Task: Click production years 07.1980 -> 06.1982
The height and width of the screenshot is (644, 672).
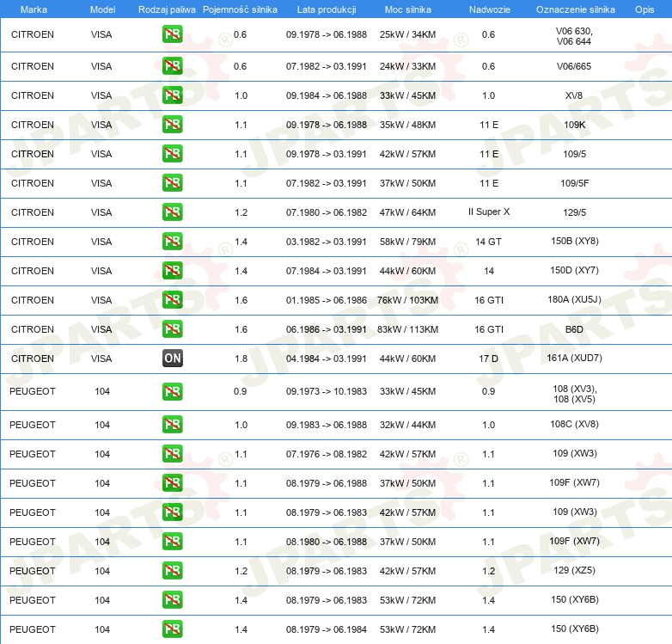Action: (327, 212)
